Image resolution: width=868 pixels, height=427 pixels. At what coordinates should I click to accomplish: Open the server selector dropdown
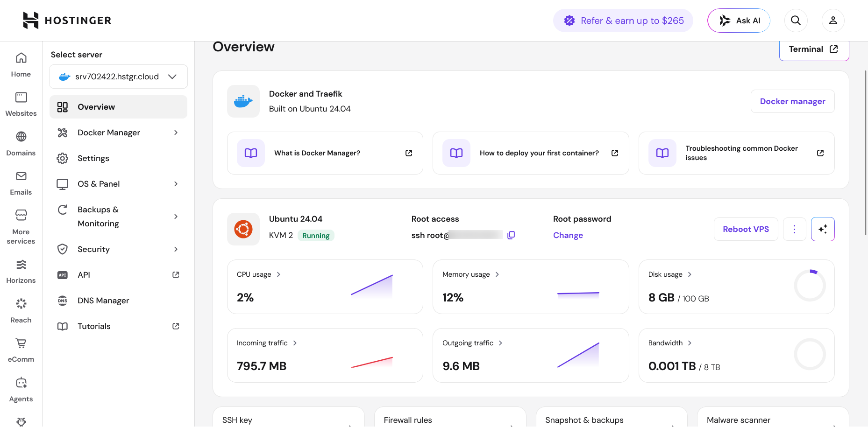coord(119,77)
